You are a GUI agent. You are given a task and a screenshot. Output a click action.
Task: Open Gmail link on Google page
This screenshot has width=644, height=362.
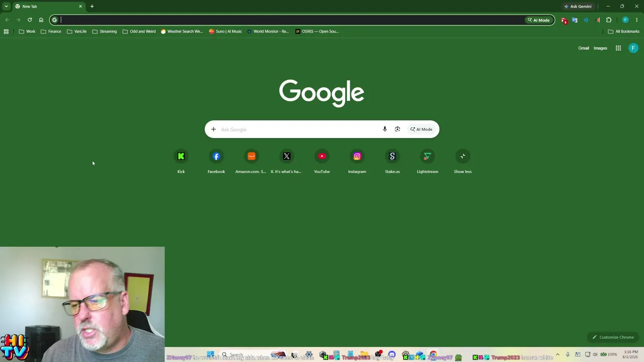[x=584, y=48]
